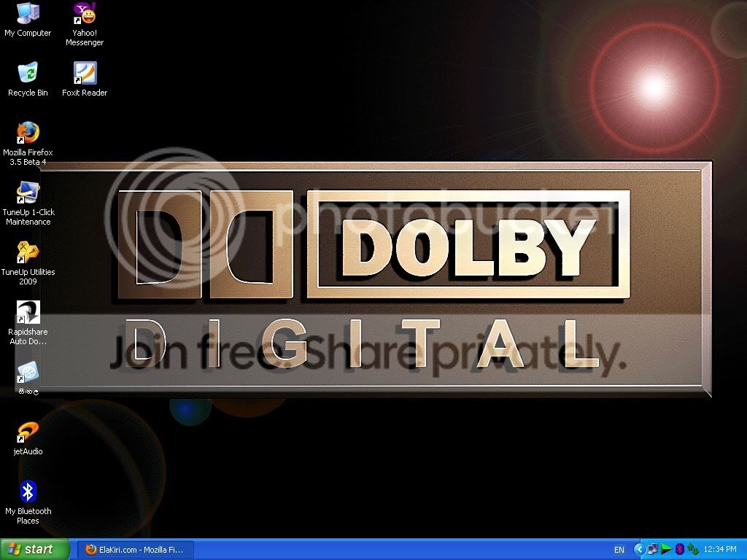
Task: Click the taskbar clock showing 12:34 PM
Action: click(720, 550)
